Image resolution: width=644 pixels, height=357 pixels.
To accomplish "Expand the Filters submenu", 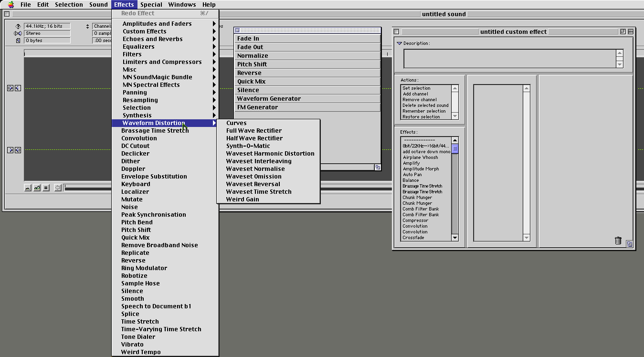I will click(165, 54).
